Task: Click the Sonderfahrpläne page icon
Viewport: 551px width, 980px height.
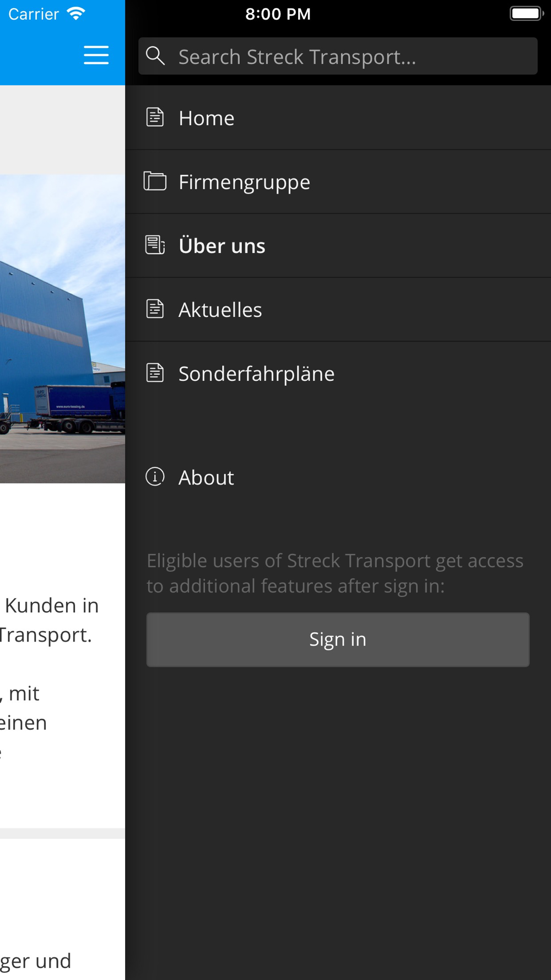Action: 155,373
